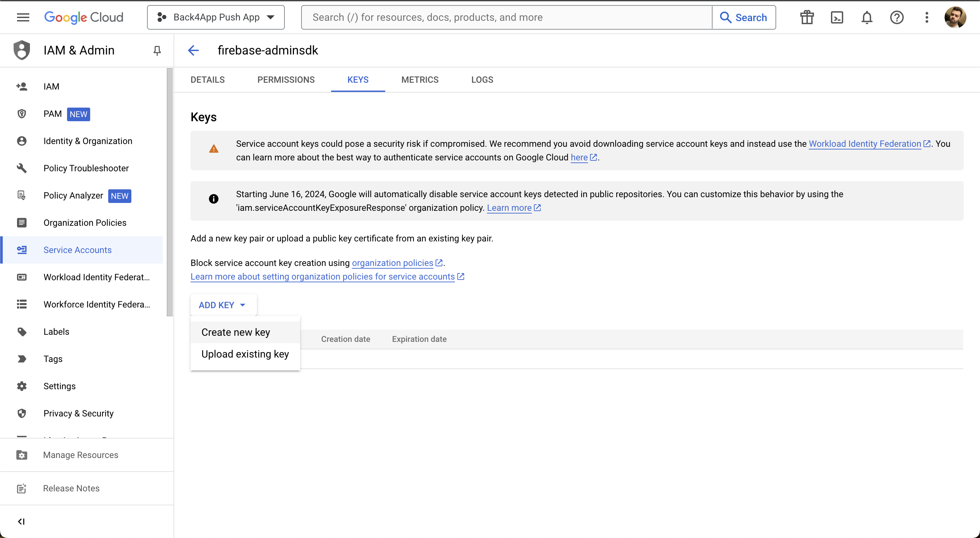Choose Upload existing key

[245, 354]
